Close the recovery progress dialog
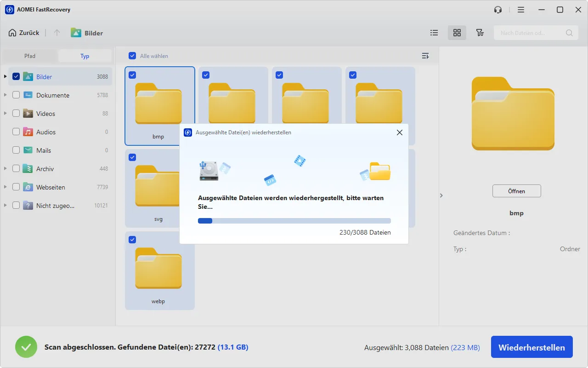This screenshot has height=368, width=588. point(399,132)
